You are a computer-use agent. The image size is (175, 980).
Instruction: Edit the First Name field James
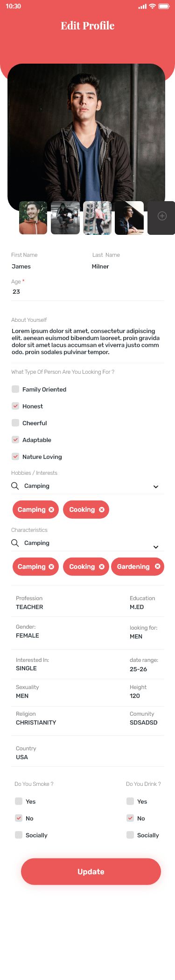point(21,266)
